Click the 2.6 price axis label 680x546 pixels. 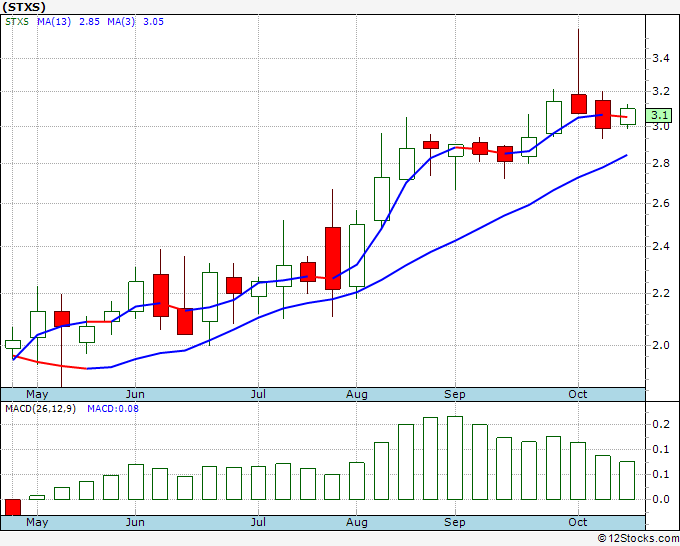coord(661,203)
